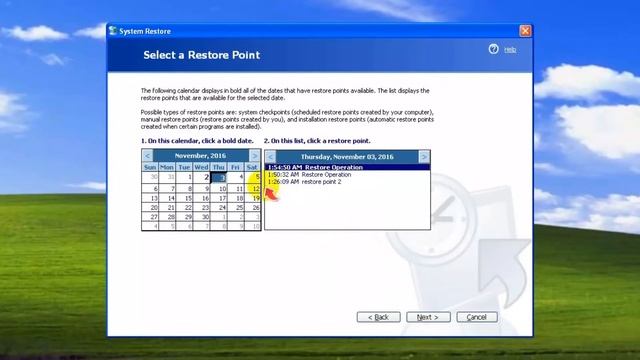Click November 25 on the calendar
640x360 pixels.
pyautogui.click(x=236, y=208)
